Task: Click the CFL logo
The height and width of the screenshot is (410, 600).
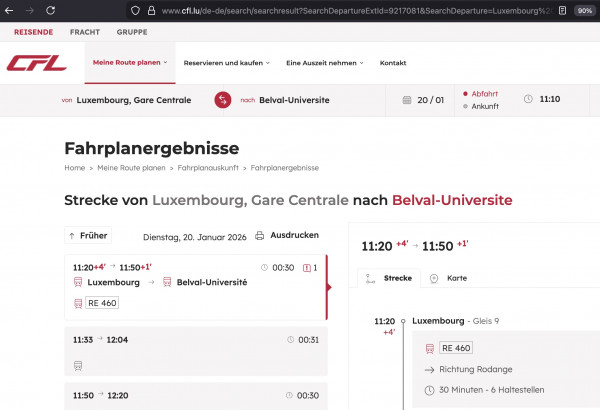Action: 36,63
